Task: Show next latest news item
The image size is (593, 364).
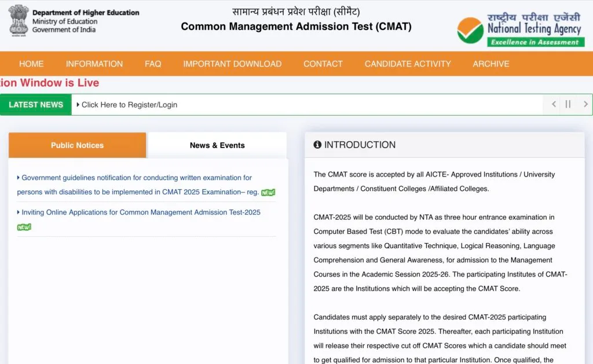Action: tap(585, 104)
